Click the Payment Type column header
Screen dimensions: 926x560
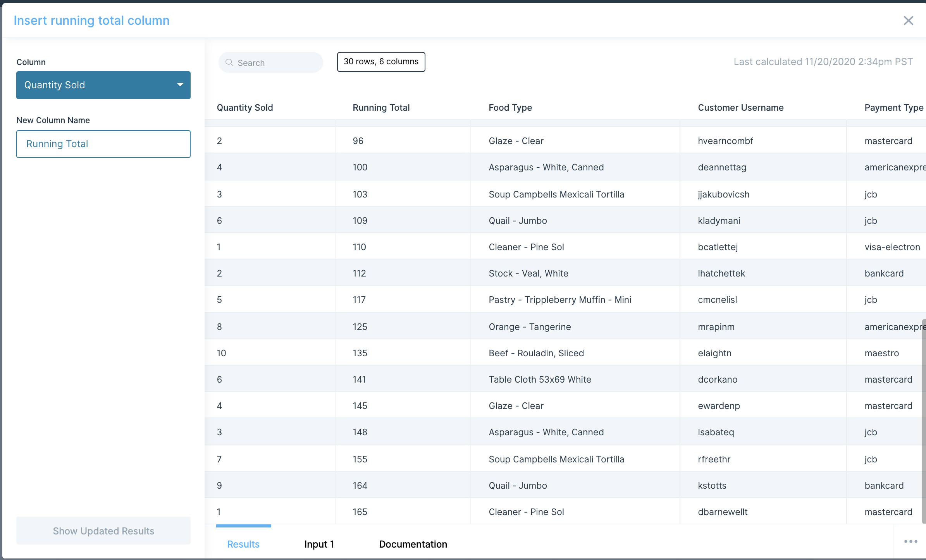coord(893,108)
